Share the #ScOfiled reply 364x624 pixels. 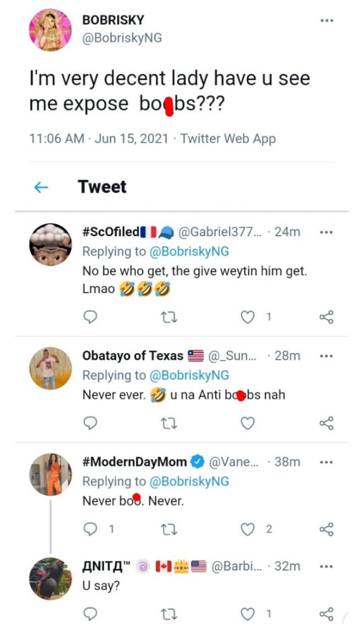327,316
